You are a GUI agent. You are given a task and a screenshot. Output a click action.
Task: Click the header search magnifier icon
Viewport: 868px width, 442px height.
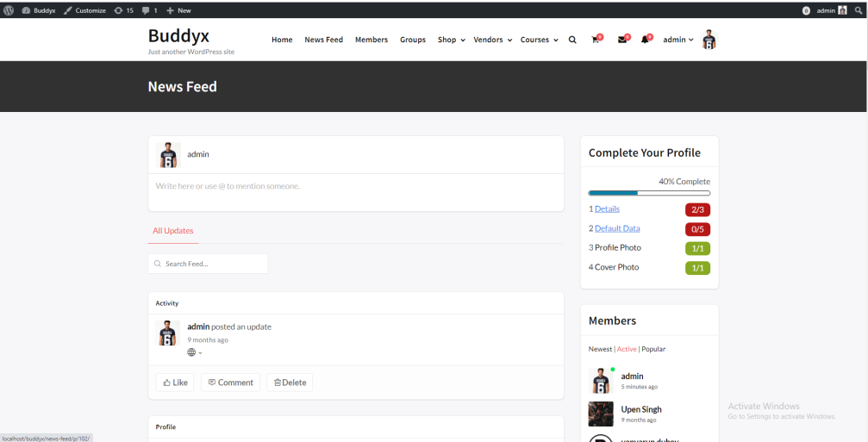coord(572,40)
